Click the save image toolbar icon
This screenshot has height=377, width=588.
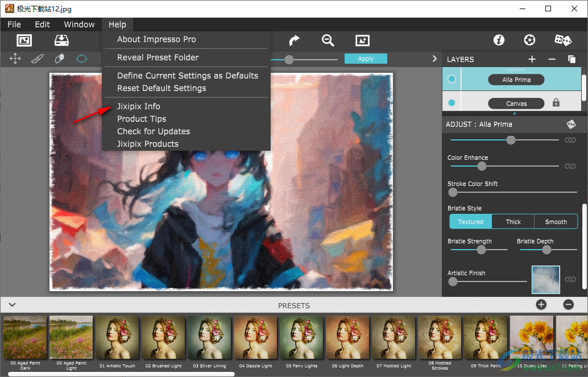[x=61, y=40]
